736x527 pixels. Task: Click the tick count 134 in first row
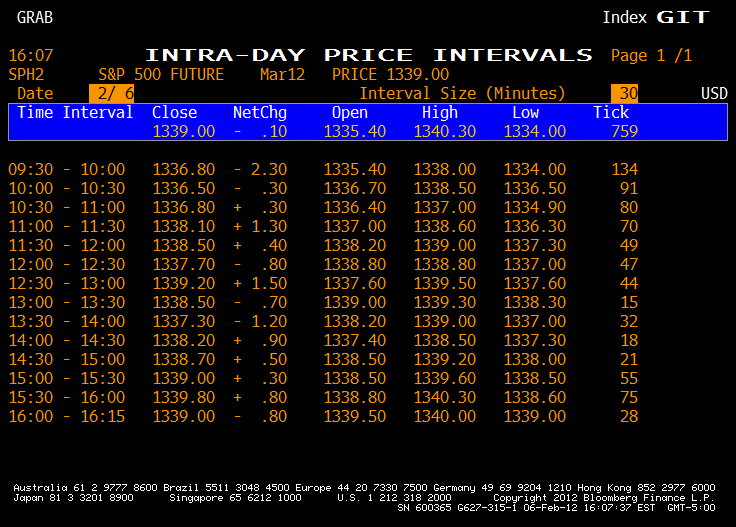coord(624,170)
